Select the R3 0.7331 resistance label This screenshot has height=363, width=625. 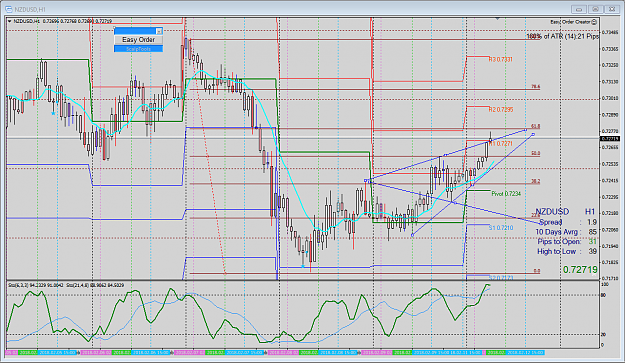(501, 59)
